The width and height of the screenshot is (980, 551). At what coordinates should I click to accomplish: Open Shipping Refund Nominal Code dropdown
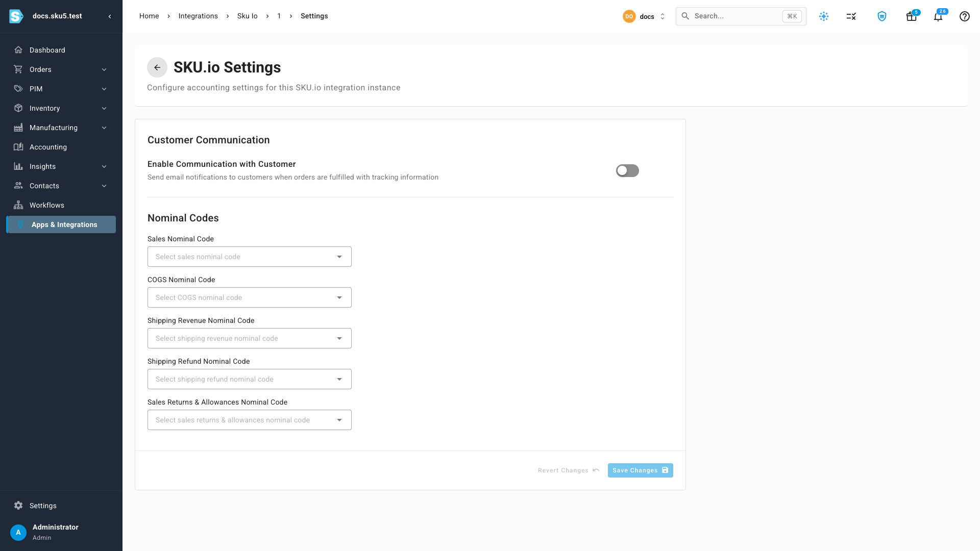tap(250, 379)
